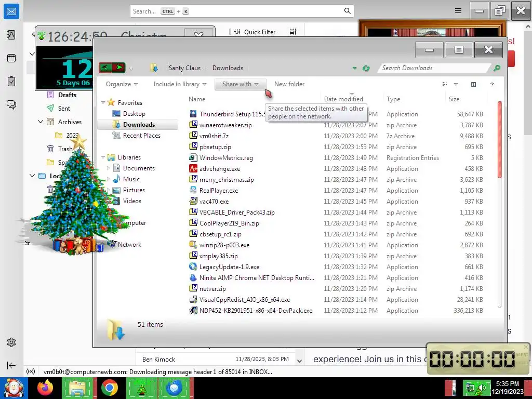Select Recent Places in navigation pane
532x399 pixels.
(141, 136)
